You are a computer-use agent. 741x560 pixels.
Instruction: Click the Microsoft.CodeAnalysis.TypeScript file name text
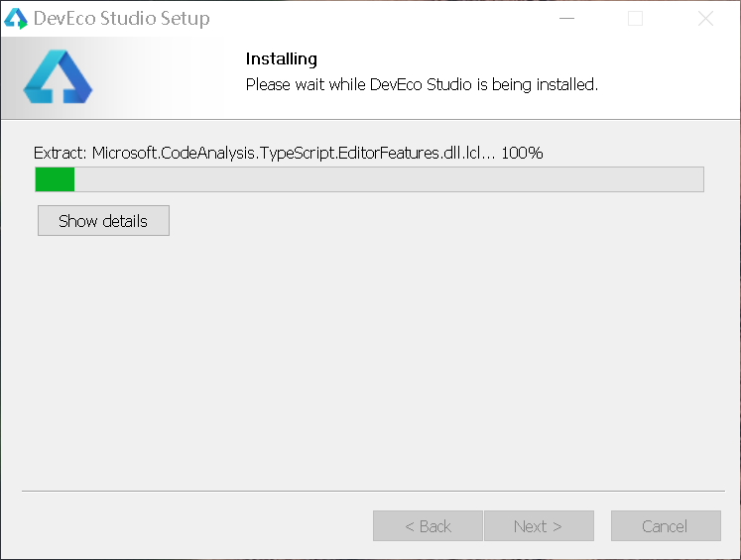pyautogui.click(x=288, y=153)
